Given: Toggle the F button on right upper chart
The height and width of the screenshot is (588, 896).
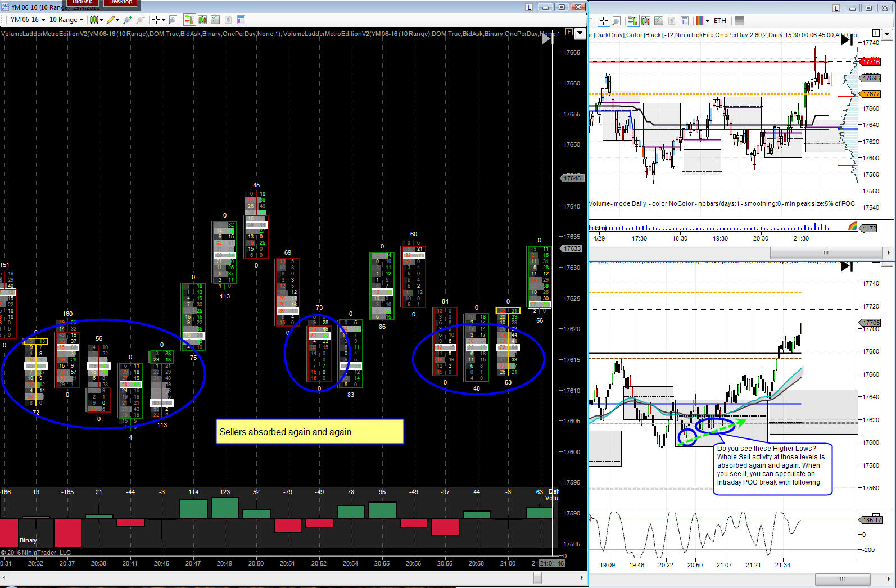Looking at the screenshot, I should click(876, 33).
